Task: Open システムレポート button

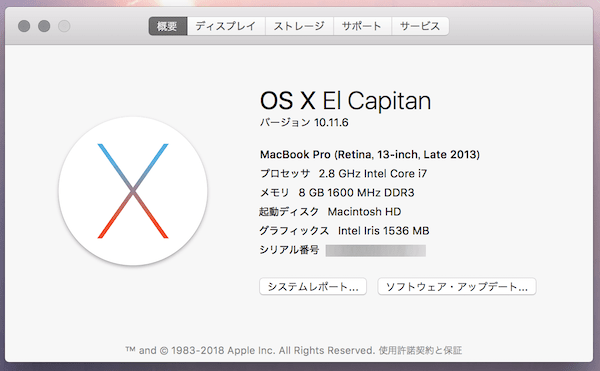Action: click(313, 286)
